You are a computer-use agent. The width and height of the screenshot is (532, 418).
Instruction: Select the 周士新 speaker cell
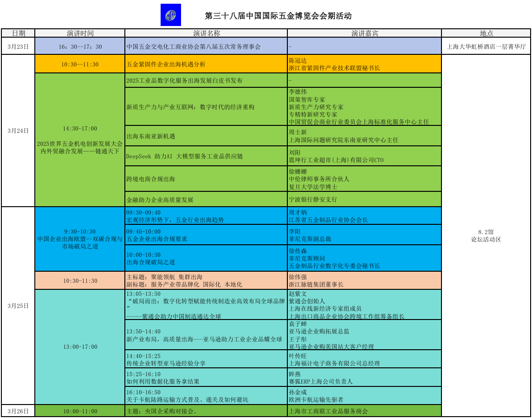click(364, 136)
